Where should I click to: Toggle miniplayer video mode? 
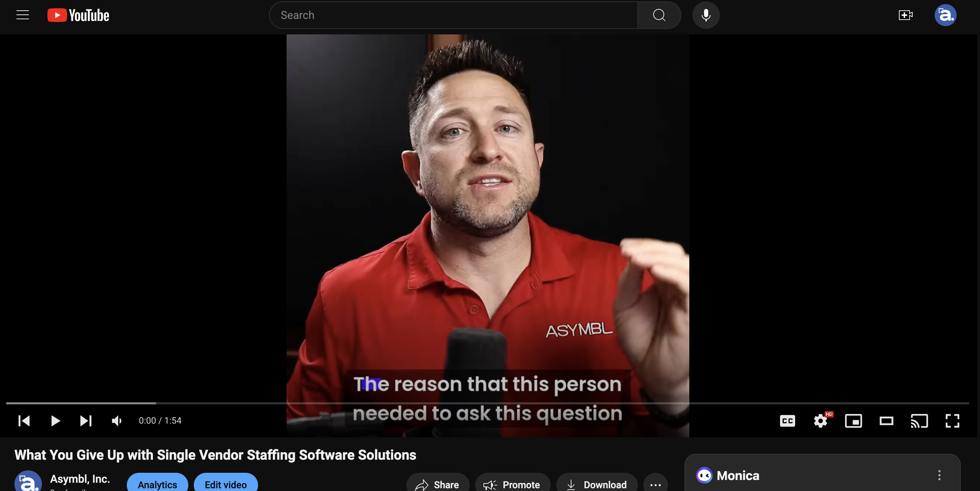853,421
